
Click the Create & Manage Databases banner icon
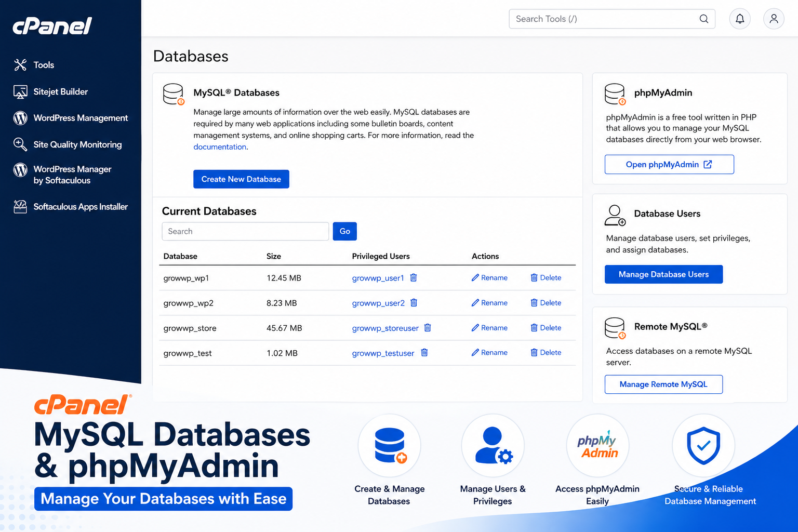point(389,445)
